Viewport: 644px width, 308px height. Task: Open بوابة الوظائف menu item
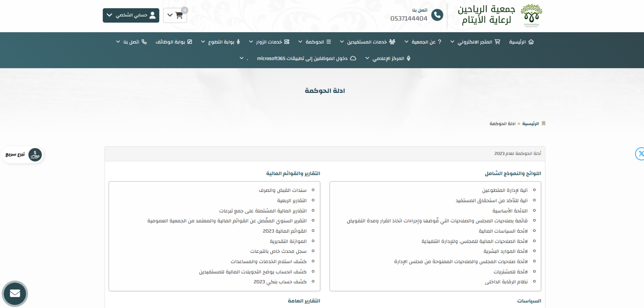pos(174,42)
